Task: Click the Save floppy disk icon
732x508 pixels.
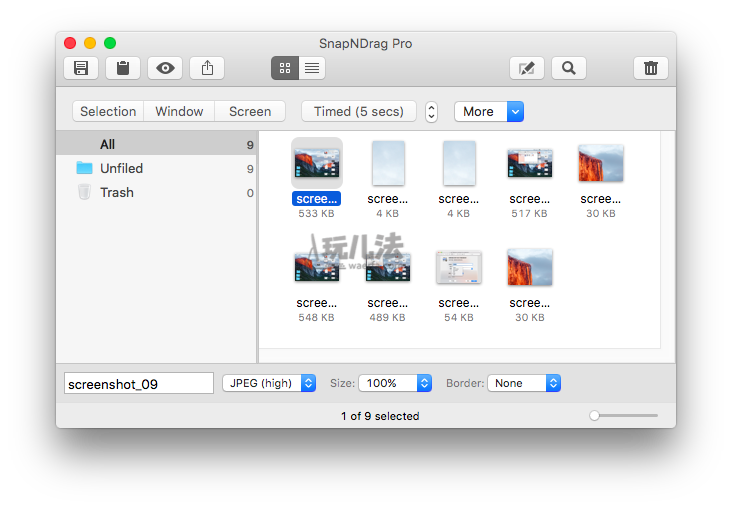Action: click(x=81, y=68)
